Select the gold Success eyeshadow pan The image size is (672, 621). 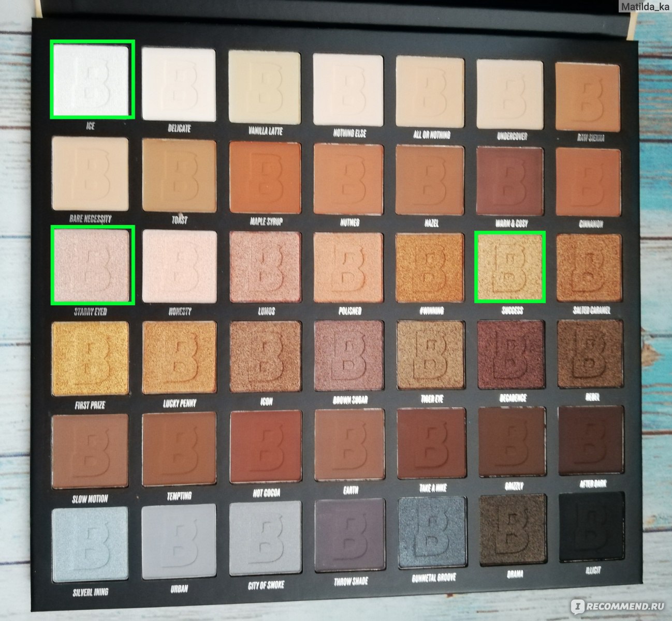tap(510, 268)
